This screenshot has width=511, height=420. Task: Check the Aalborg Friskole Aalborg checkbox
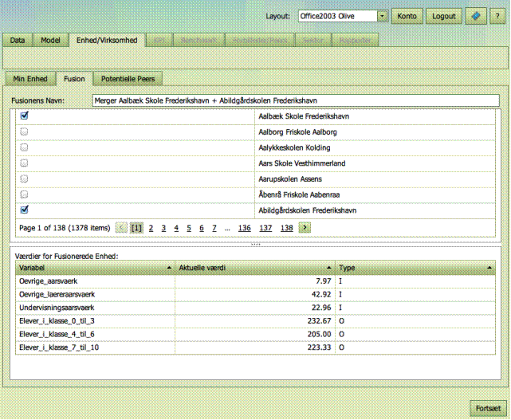[25, 131]
